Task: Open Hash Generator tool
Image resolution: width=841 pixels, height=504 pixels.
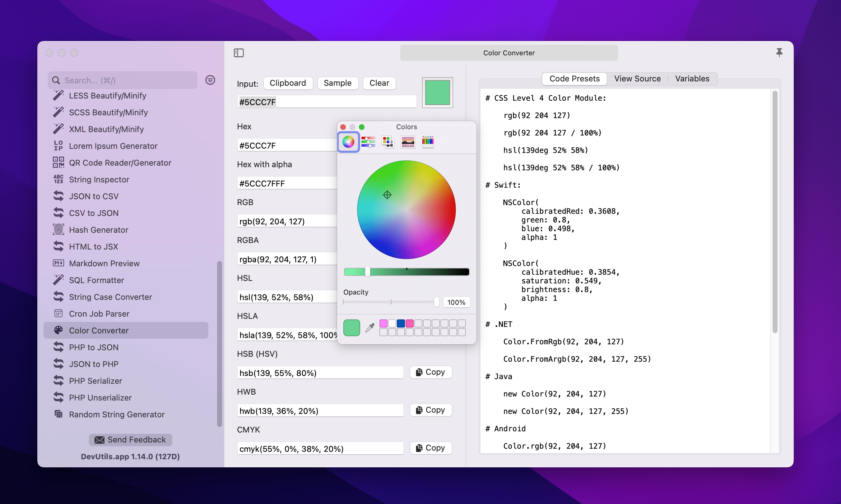Action: [x=126, y=230]
